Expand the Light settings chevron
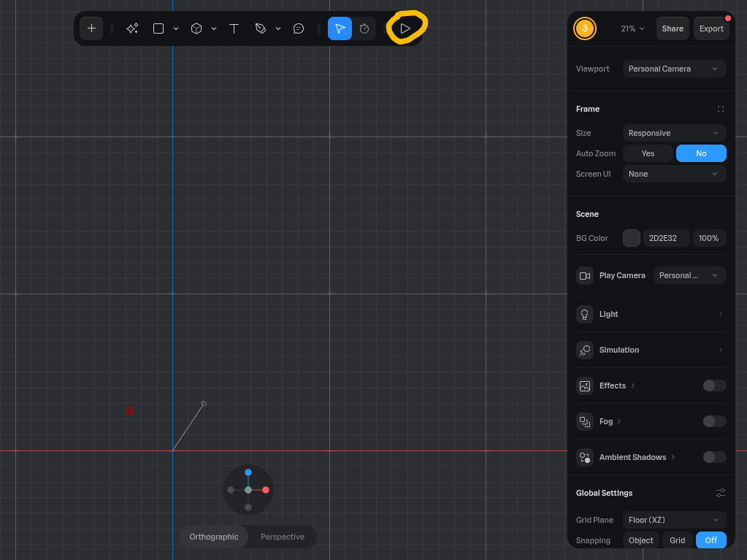The height and width of the screenshot is (560, 747). tap(720, 314)
